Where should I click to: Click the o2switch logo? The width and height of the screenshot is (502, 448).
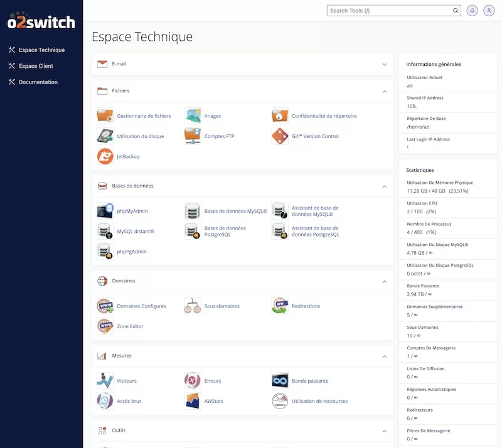[41, 21]
